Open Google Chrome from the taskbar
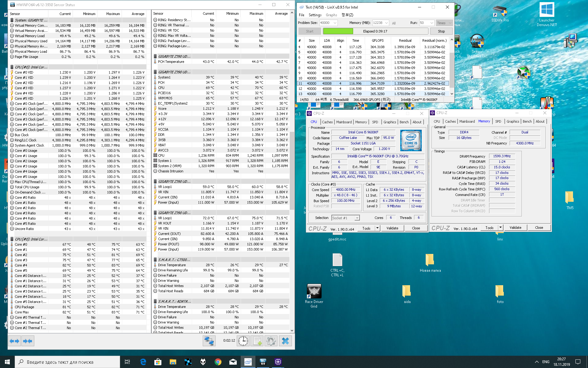This screenshot has height=368, width=588. coord(218,362)
